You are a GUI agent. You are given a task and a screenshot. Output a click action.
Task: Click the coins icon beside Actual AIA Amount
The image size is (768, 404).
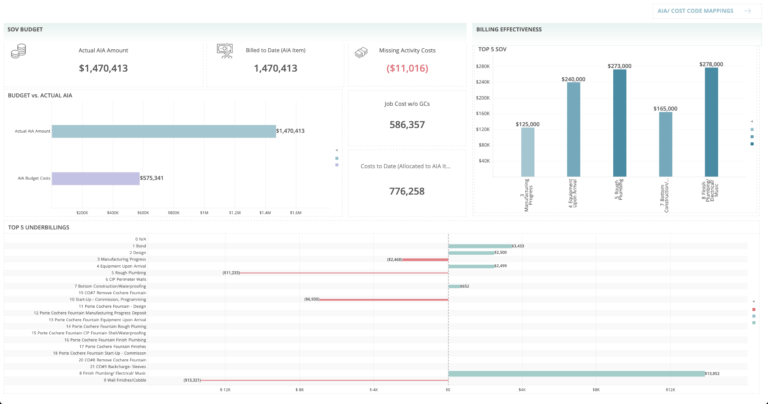pyautogui.click(x=18, y=52)
